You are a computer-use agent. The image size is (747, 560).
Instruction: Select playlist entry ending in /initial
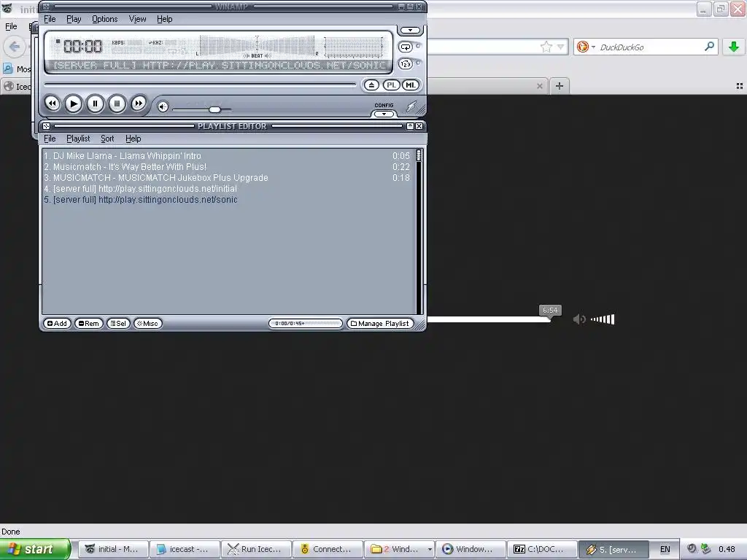click(227, 189)
